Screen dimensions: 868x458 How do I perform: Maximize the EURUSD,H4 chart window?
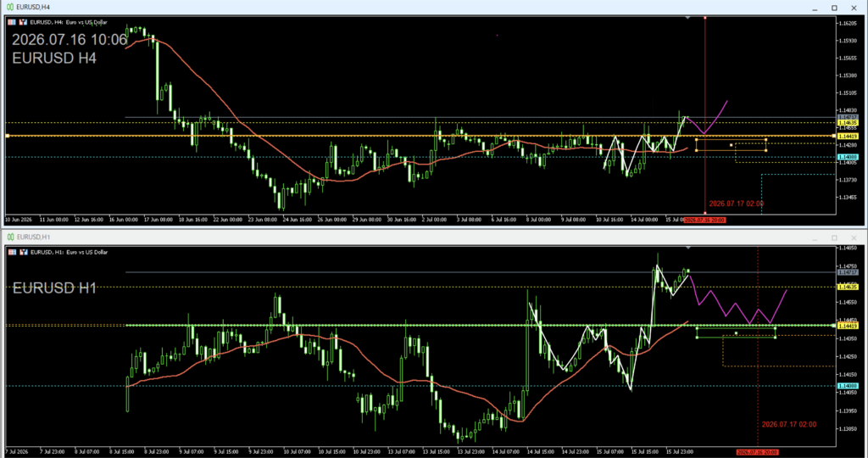(x=834, y=8)
